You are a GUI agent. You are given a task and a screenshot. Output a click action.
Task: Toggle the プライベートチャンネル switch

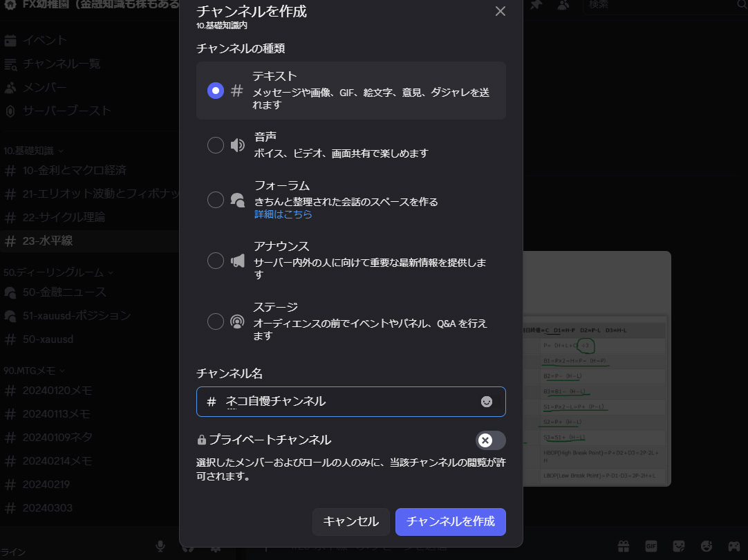pos(490,440)
